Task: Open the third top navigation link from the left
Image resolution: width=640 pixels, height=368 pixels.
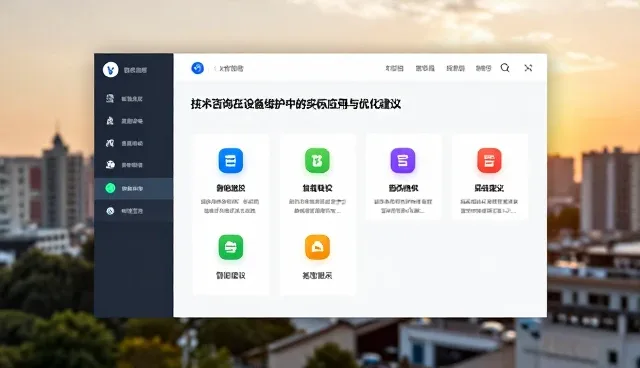Action: point(456,68)
